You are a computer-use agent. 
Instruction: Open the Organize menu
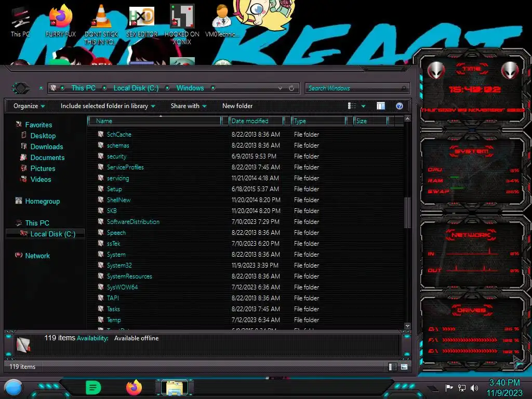tap(29, 106)
